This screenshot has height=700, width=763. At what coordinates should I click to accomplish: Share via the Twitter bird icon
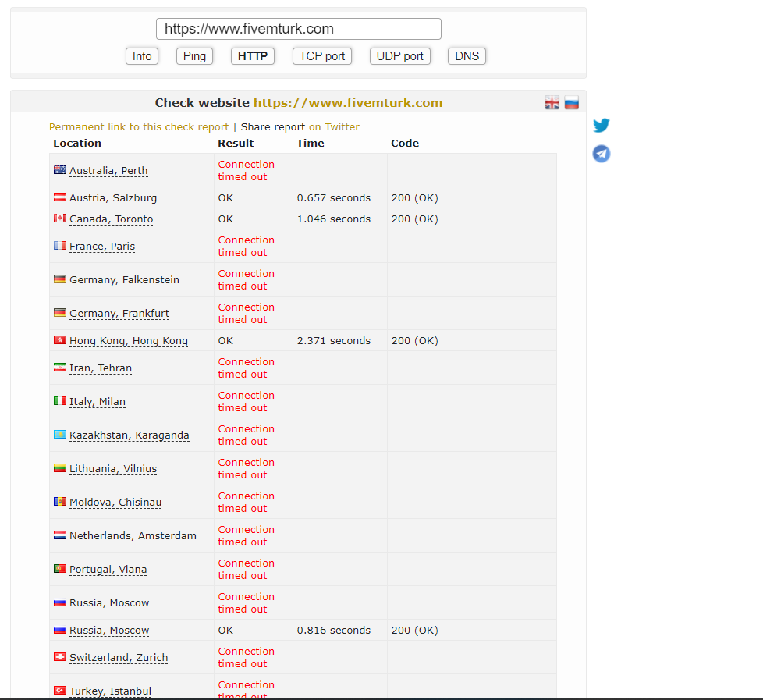[602, 125]
